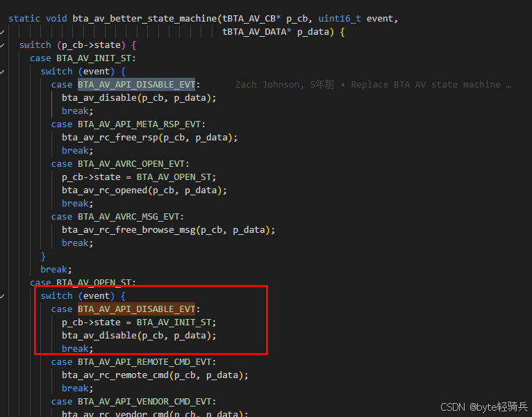Click the tBTA_AV_CB* parameter type
Viewport: 532px width, 417px height.
tap(251, 19)
